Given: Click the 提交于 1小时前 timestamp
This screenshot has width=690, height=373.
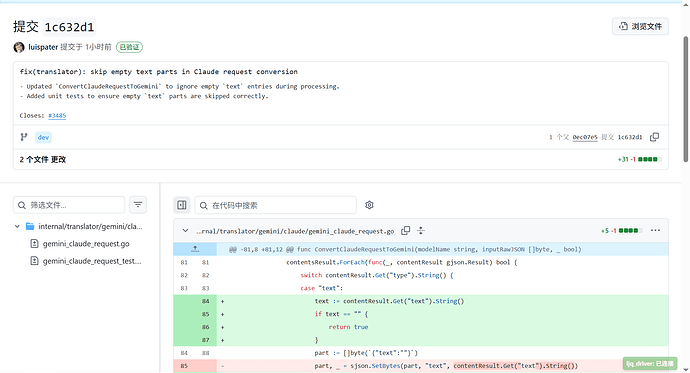Looking at the screenshot, I should [86, 47].
